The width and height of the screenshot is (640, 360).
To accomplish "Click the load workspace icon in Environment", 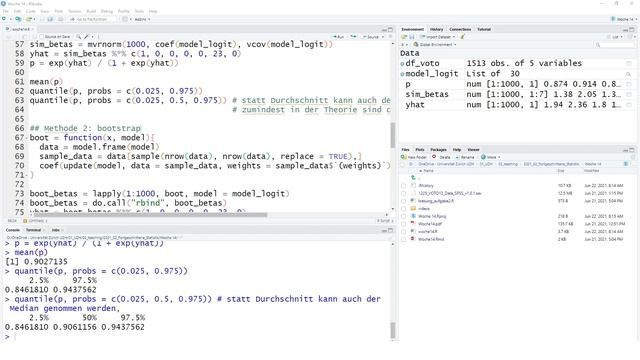I will [404, 37].
